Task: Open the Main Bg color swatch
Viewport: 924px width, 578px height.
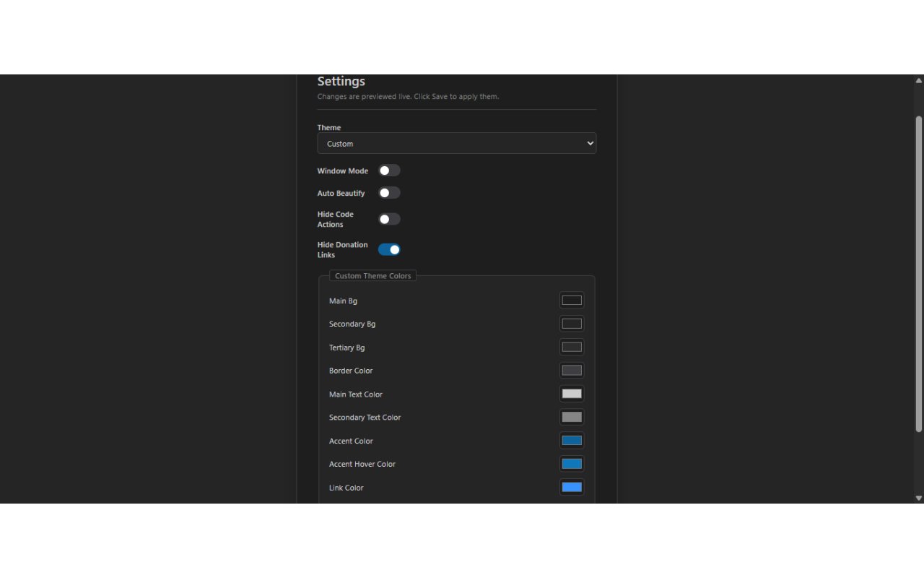Action: [x=572, y=301]
